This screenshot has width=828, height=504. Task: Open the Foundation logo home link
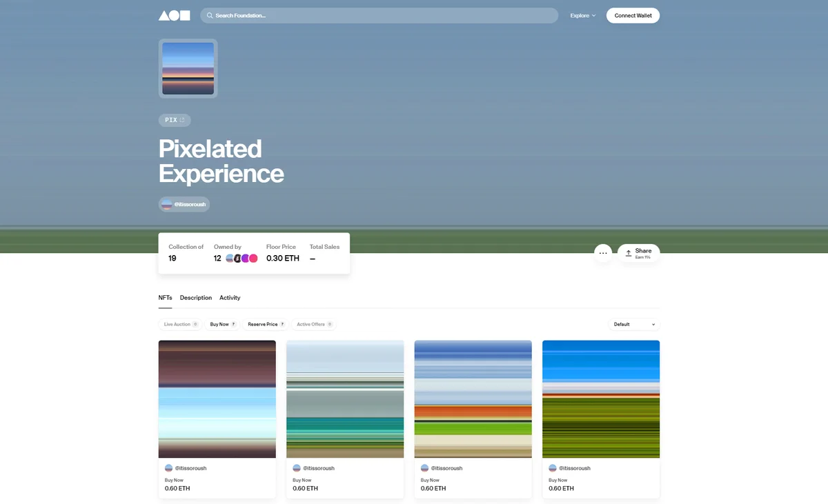point(174,15)
